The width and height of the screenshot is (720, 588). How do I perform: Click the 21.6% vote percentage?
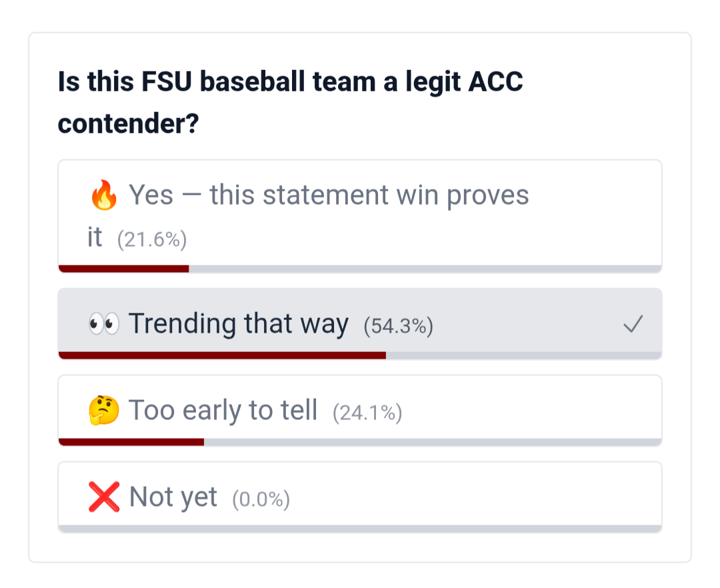tap(152, 240)
